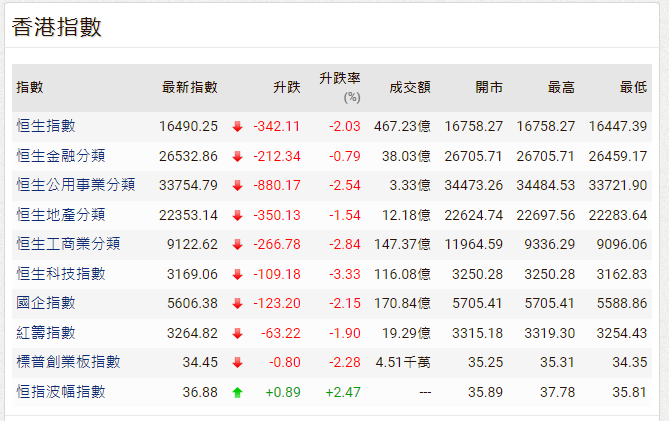Viewport: 669px width, 421px height.
Task: Click the down arrow in 恒生公用事業分類 row
Action: click(237, 185)
